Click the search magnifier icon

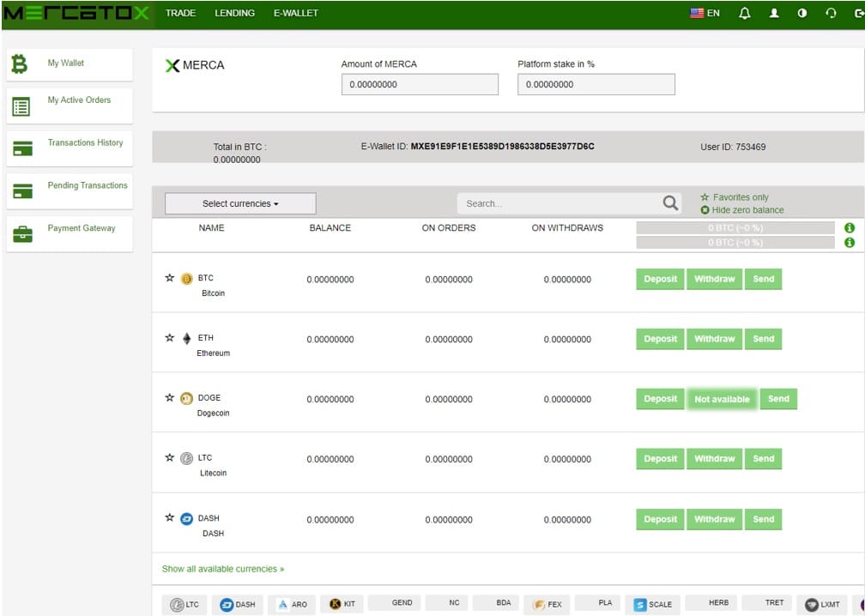click(x=670, y=203)
